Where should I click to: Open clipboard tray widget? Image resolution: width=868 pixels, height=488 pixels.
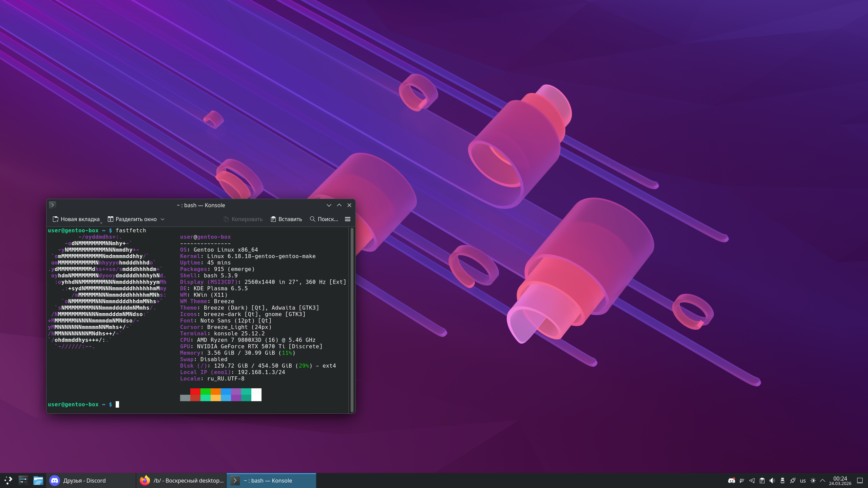762,480
